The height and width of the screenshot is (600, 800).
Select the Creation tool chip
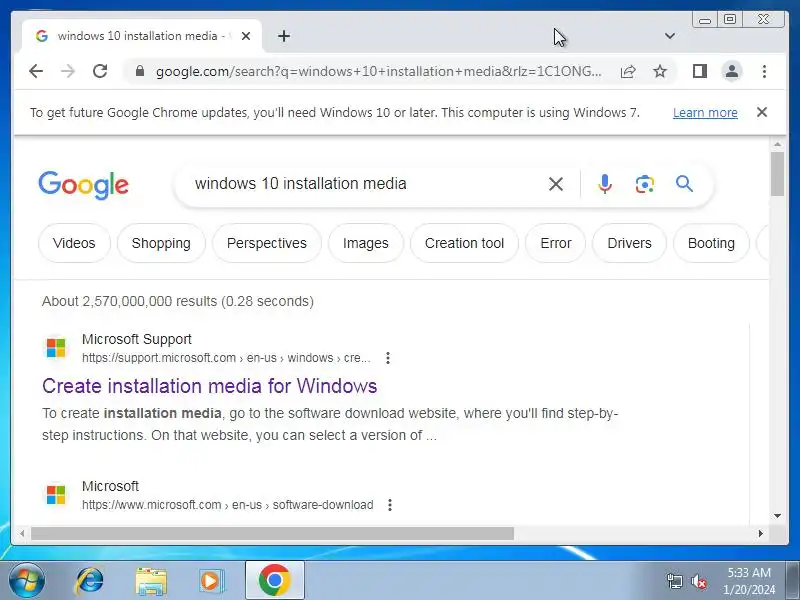pos(464,243)
